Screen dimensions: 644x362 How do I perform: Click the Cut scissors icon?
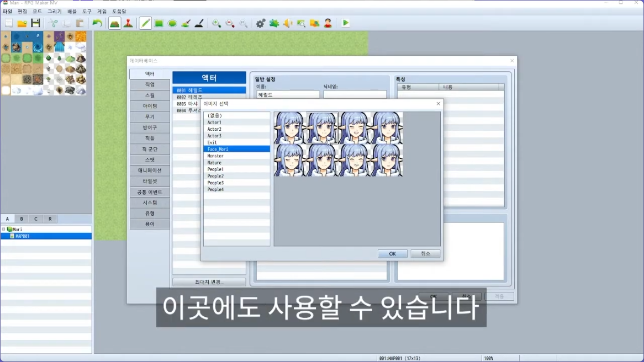pyautogui.click(x=54, y=23)
